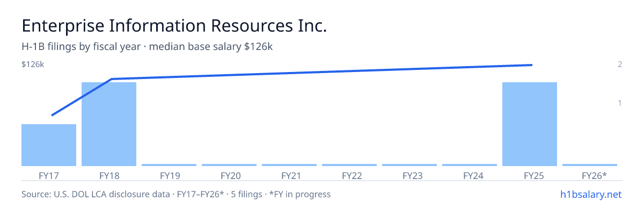Click the FY17 filings bar
Image resolution: width=644 pixels, height=215 pixels.
[49, 145]
